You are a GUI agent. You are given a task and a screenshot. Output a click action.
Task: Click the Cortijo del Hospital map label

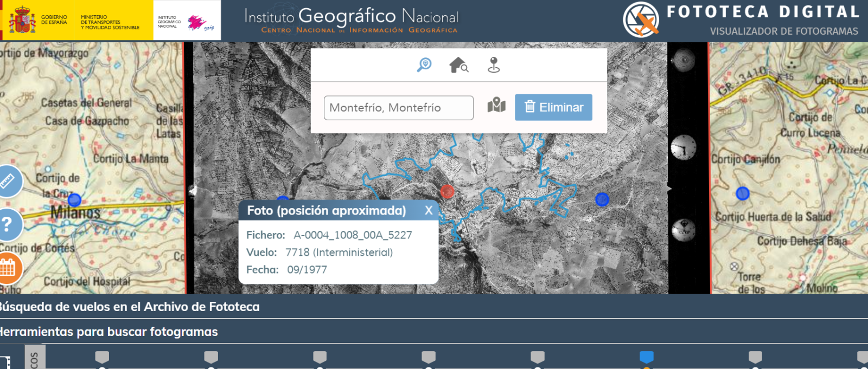coord(87,281)
